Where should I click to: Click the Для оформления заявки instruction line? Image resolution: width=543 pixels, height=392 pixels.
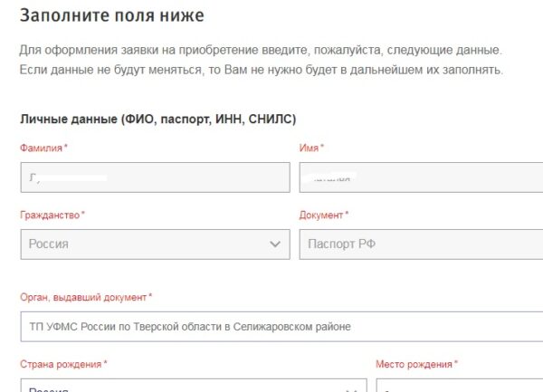[x=260, y=49]
